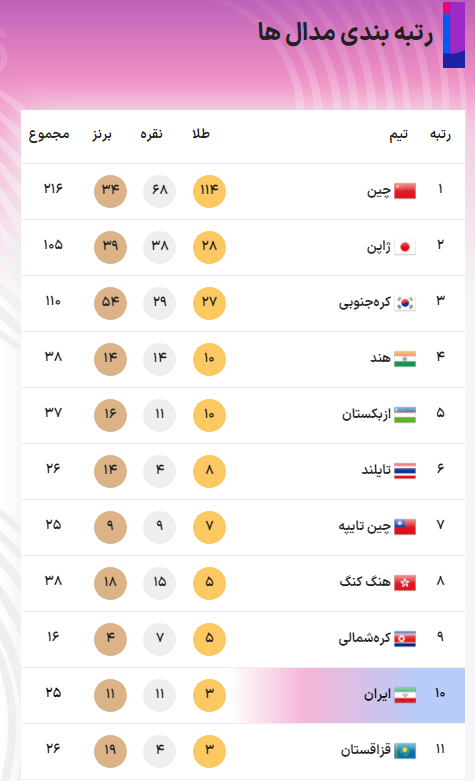475x781 pixels.
Task: Open the چین team name link
Action: click(379, 191)
